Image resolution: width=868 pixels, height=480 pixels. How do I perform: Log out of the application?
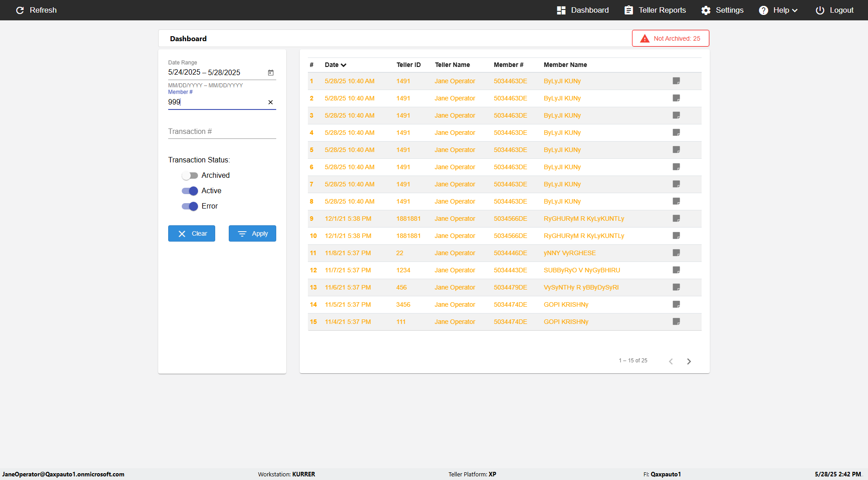[x=835, y=10]
